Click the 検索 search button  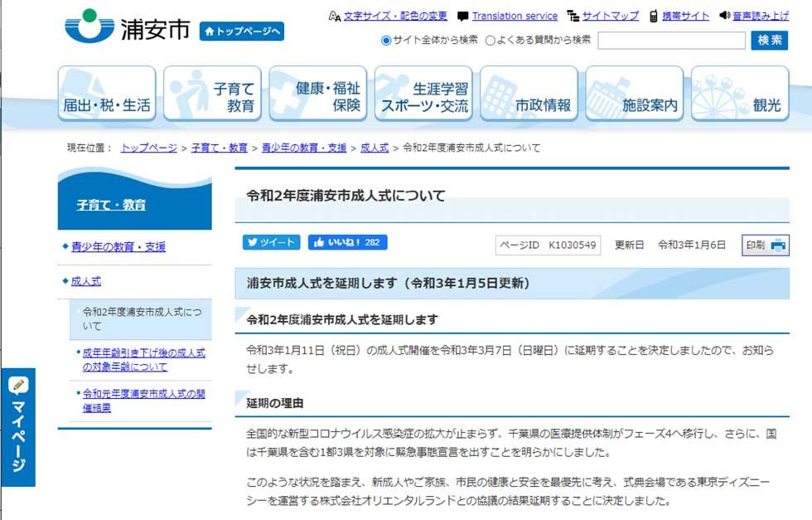tap(769, 41)
